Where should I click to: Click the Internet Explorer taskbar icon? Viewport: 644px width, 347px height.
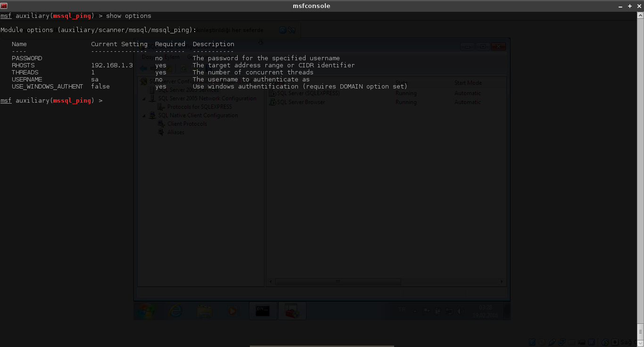click(176, 311)
